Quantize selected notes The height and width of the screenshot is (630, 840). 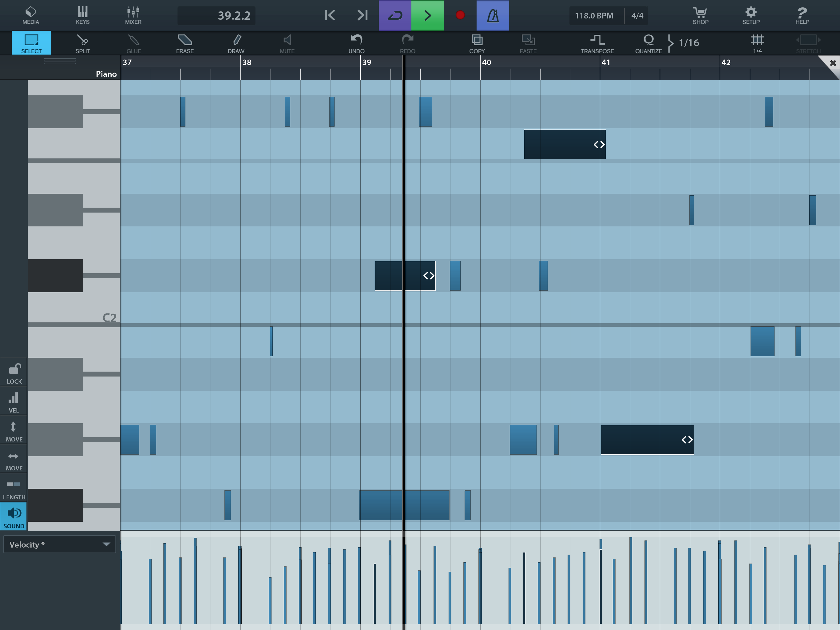pyautogui.click(x=648, y=43)
